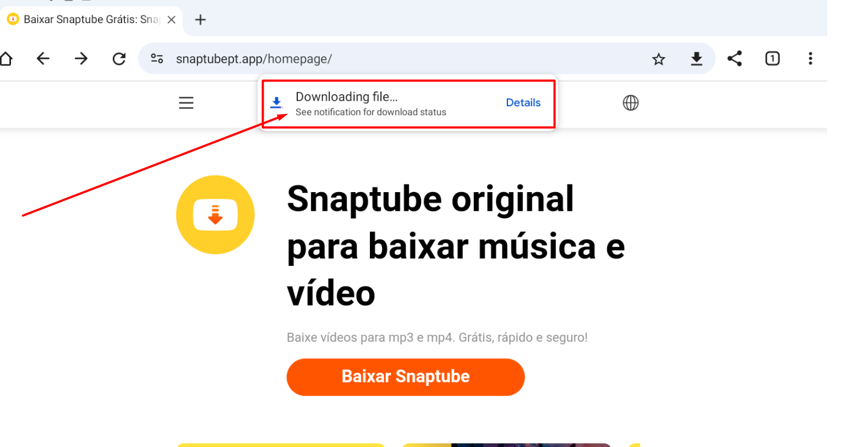Go forward with the right arrow
The image size is (868, 447).
(81, 58)
